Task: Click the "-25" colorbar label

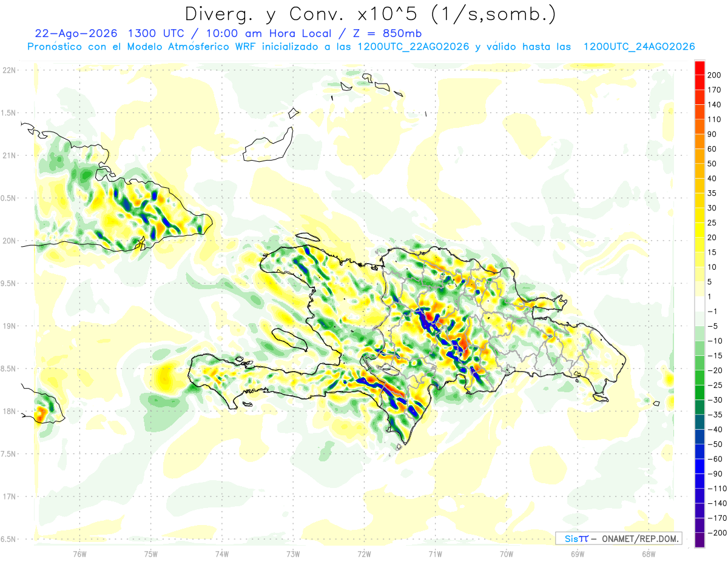Action: tap(714, 386)
